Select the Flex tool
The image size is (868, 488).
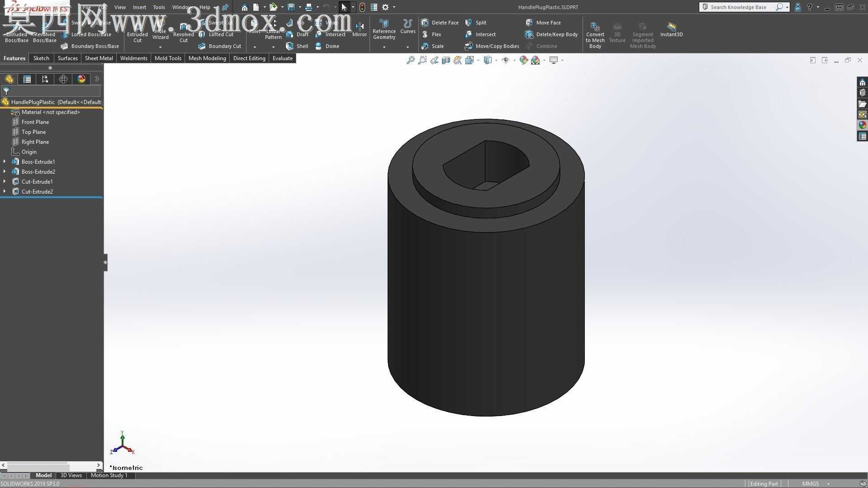(431, 34)
